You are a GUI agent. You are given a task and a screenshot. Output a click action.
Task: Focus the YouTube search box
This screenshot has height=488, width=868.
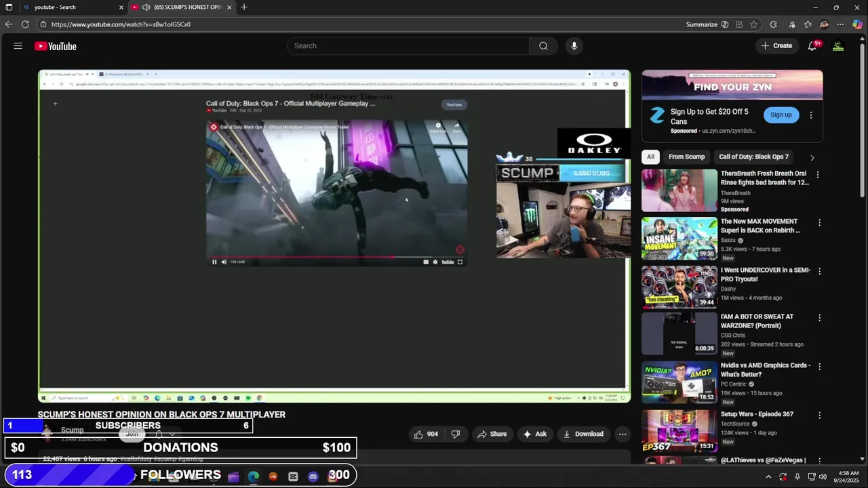tap(408, 46)
